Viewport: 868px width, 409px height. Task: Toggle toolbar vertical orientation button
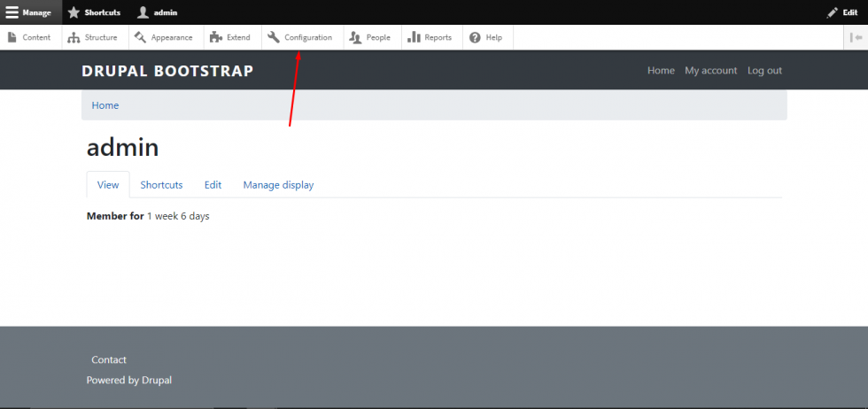(x=856, y=37)
